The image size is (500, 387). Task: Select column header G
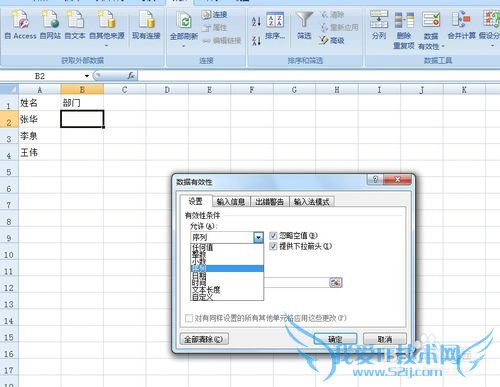coord(294,90)
